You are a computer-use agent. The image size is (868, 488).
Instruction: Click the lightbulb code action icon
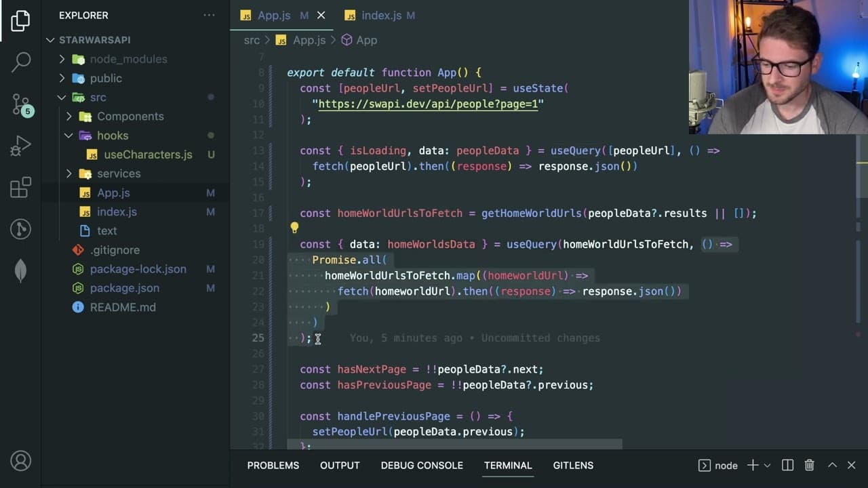pos(294,228)
